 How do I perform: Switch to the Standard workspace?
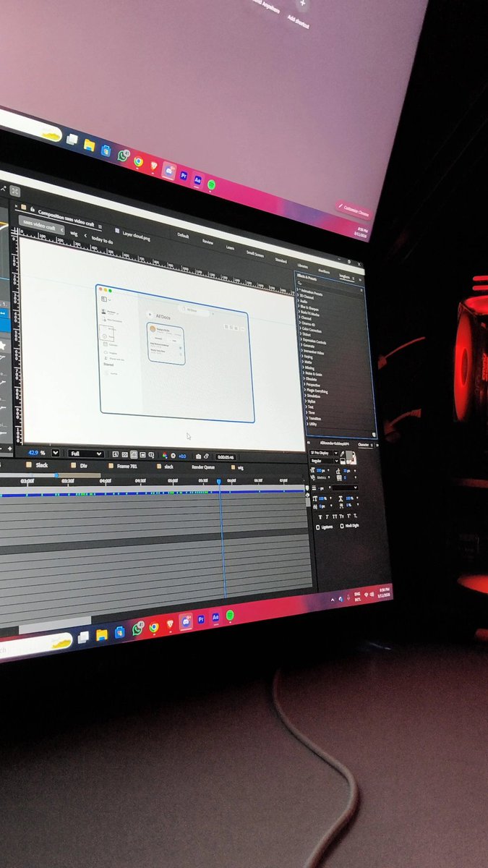(x=281, y=260)
